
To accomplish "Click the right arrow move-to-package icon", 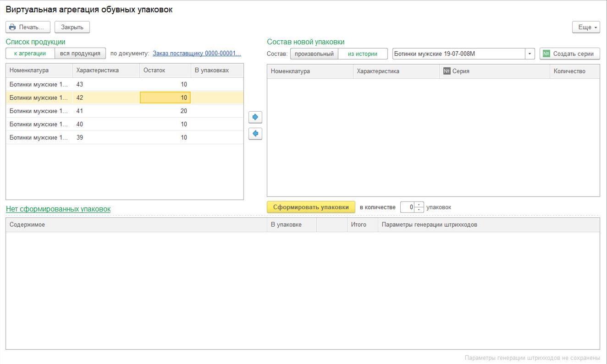I will click(x=255, y=117).
